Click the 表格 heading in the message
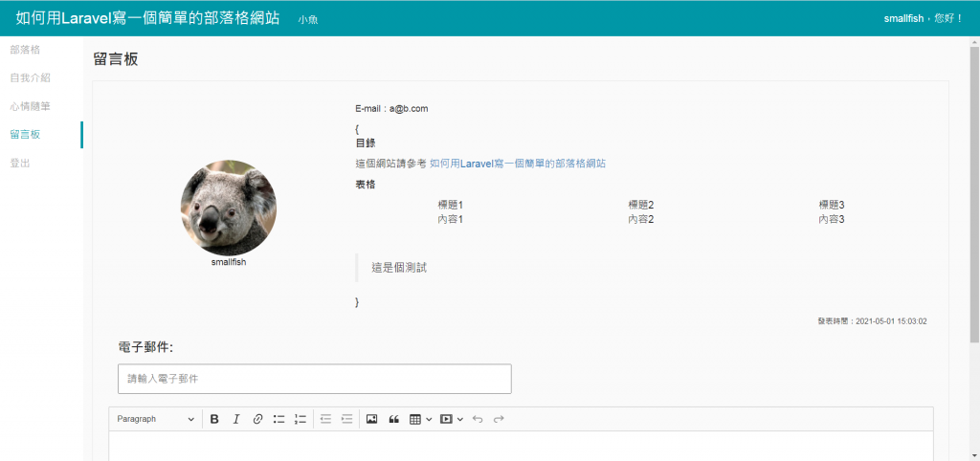The image size is (980, 461). point(365,185)
